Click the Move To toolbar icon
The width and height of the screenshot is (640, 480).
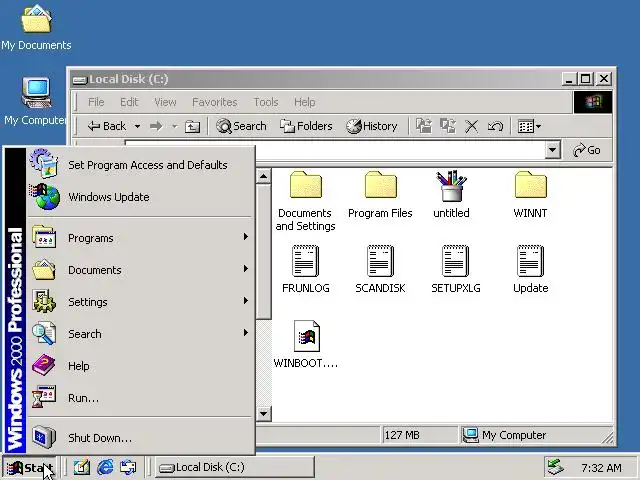424,126
